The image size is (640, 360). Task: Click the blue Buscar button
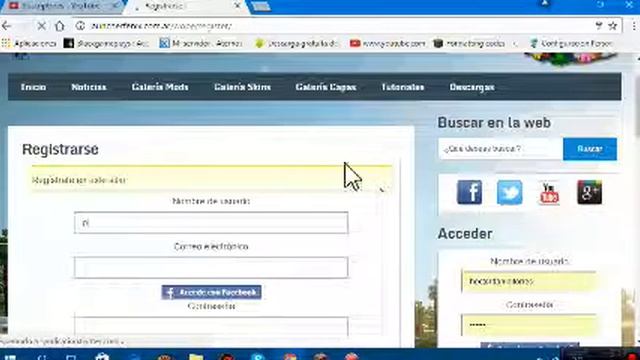[x=590, y=149]
